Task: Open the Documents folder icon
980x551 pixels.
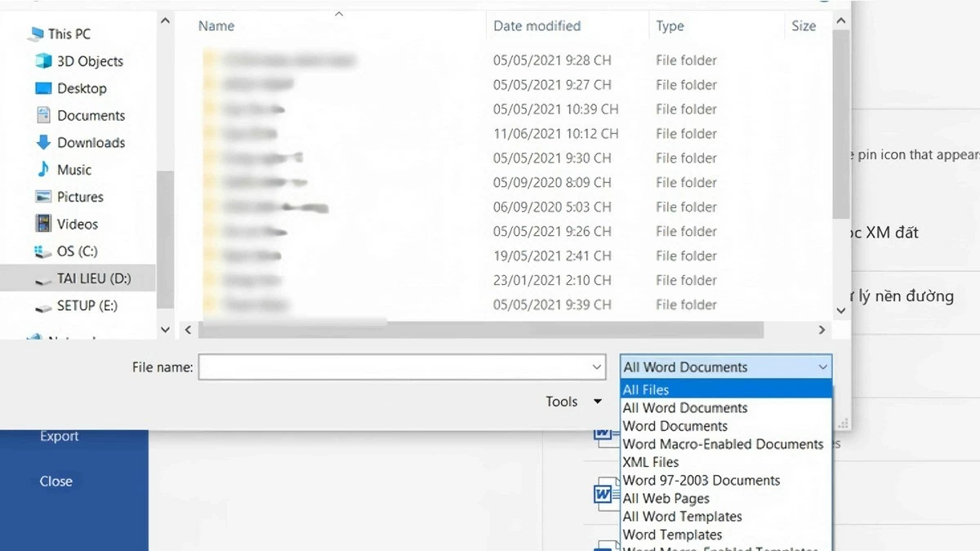Action: pyautogui.click(x=80, y=115)
